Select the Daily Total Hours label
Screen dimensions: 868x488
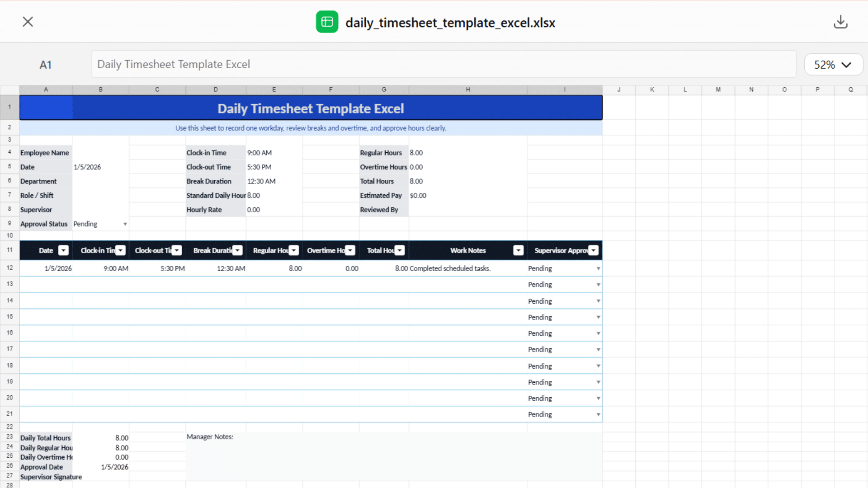click(x=46, y=438)
